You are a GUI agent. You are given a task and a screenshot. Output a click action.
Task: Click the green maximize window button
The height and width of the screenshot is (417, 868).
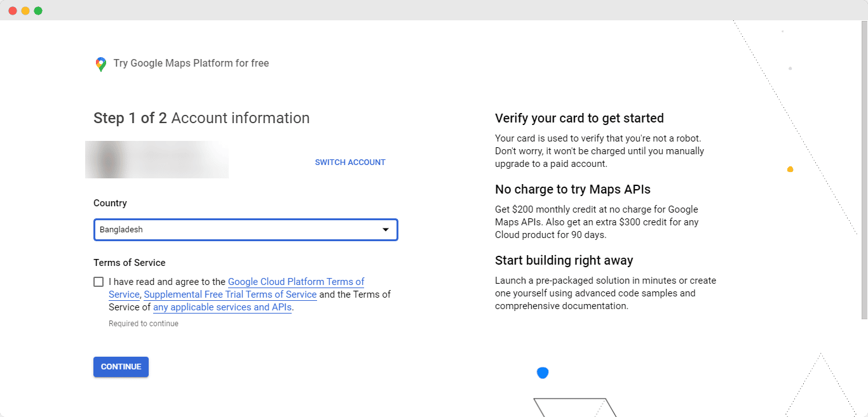(38, 11)
